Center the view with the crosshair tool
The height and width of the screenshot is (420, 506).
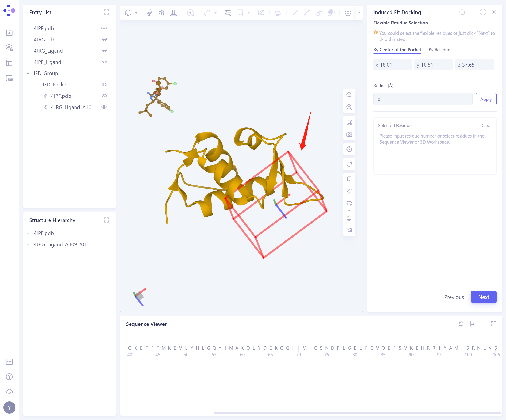point(349,149)
